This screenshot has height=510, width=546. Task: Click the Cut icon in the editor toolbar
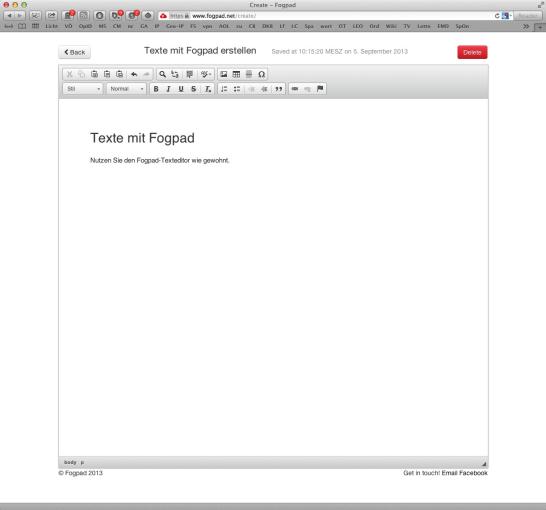(x=69, y=74)
